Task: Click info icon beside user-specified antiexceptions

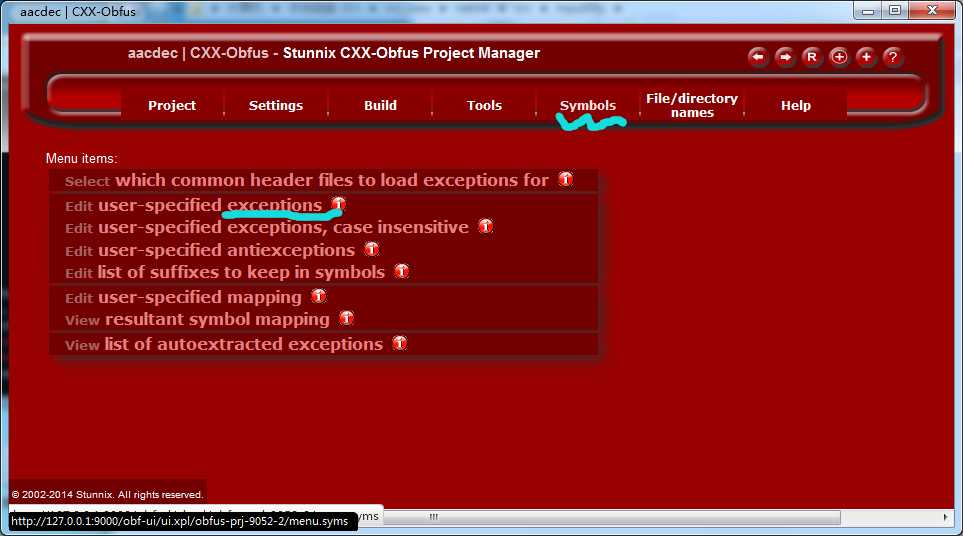Action: (x=372, y=249)
